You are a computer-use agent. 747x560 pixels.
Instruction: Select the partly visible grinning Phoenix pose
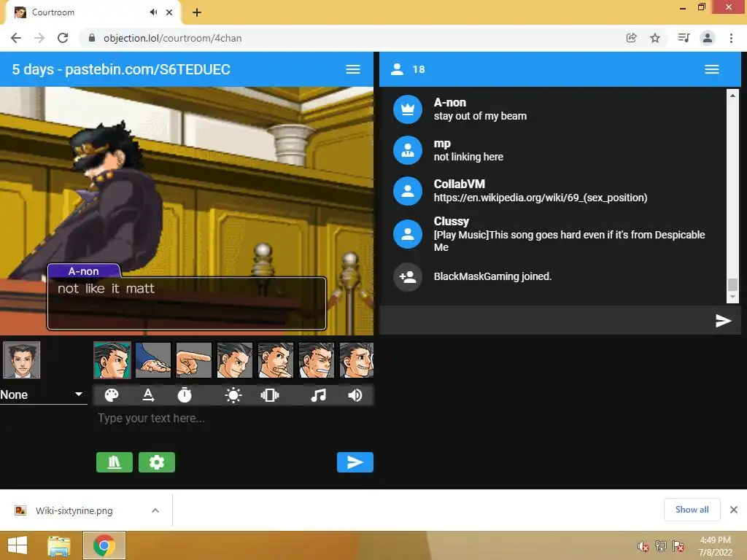[356, 360]
